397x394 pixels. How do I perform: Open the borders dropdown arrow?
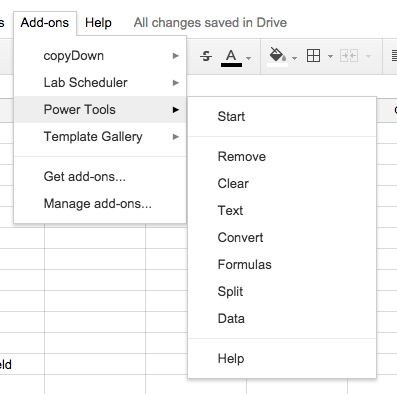pyautogui.click(x=330, y=56)
